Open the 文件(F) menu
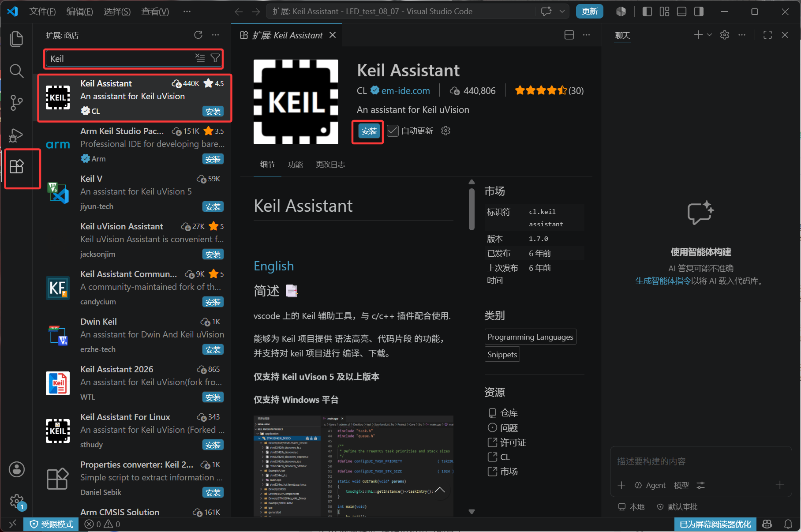 coord(42,11)
